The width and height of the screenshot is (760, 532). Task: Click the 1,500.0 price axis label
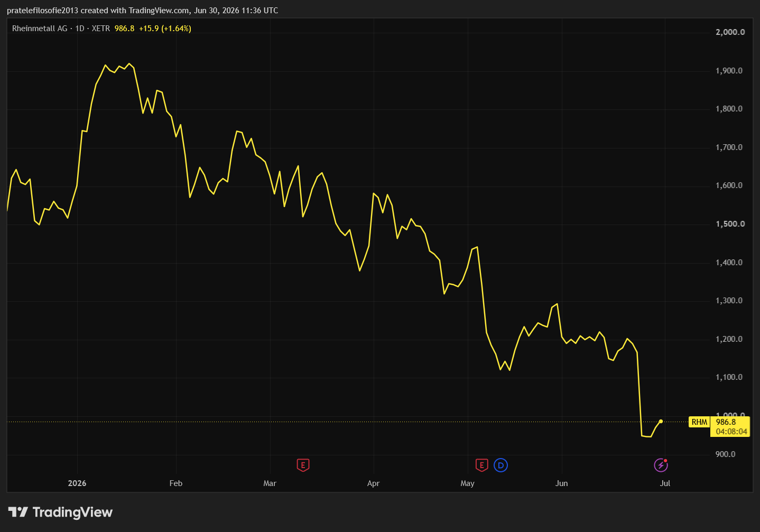730,224
